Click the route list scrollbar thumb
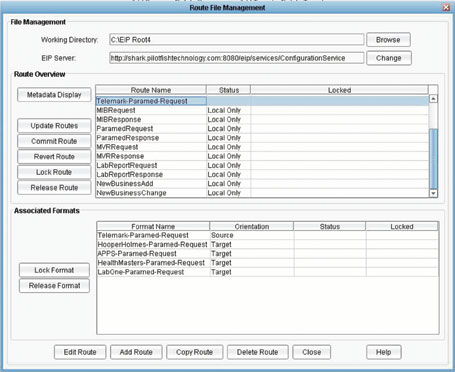The height and width of the screenshot is (372, 455). coord(433,159)
